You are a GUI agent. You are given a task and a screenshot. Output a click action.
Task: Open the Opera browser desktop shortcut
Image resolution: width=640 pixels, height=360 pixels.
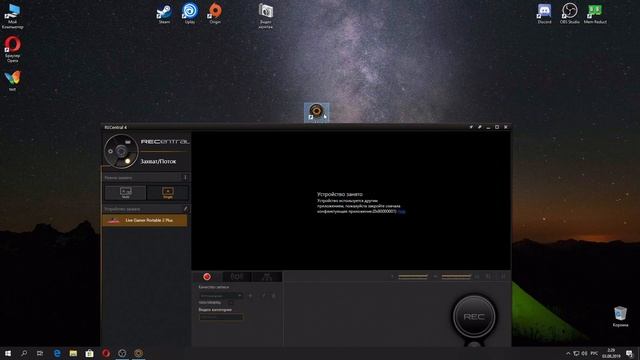click(12, 49)
